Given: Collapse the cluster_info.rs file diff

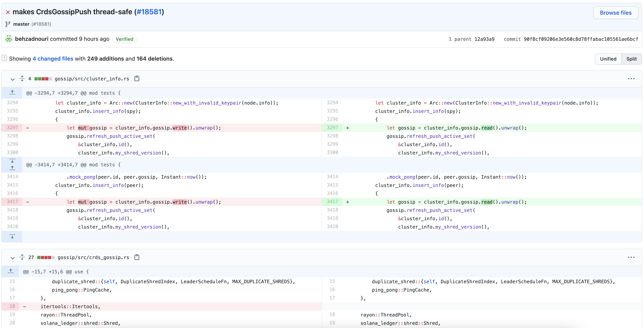Looking at the screenshot, I should tap(12, 79).
